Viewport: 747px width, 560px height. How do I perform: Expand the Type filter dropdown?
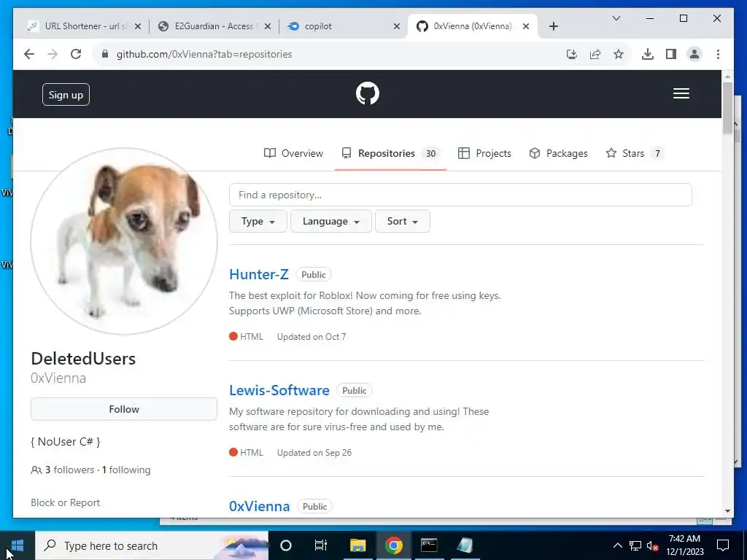click(258, 221)
